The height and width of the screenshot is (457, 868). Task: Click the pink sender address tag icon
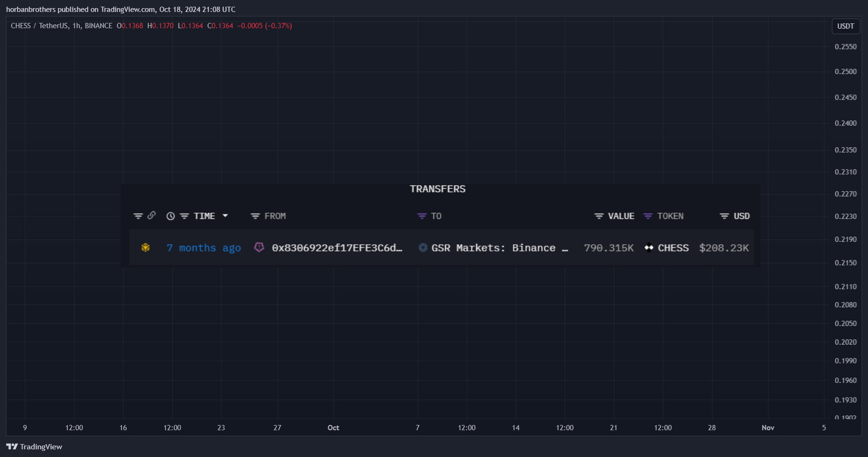(x=259, y=247)
